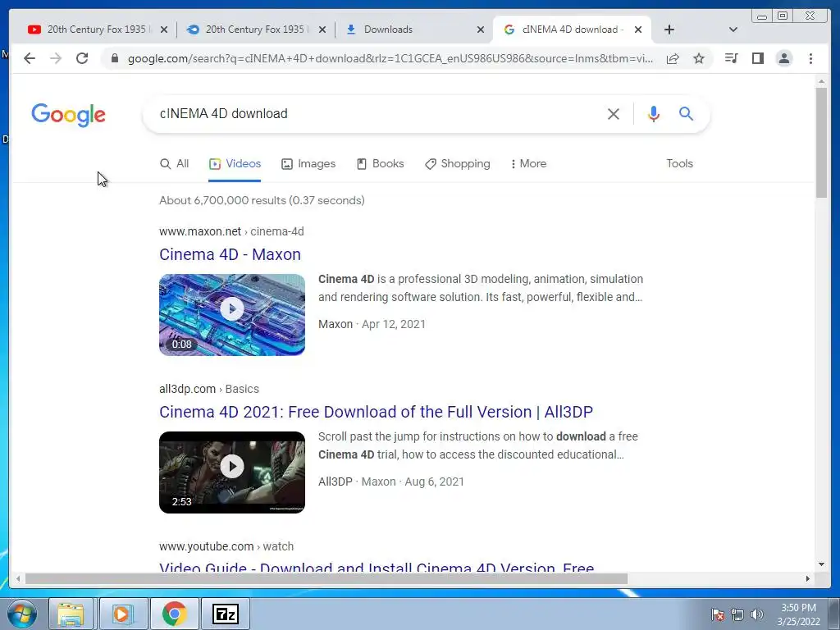Play the All3DP 2:53 video thumbnail
Image resolution: width=840 pixels, height=630 pixels.
point(232,472)
